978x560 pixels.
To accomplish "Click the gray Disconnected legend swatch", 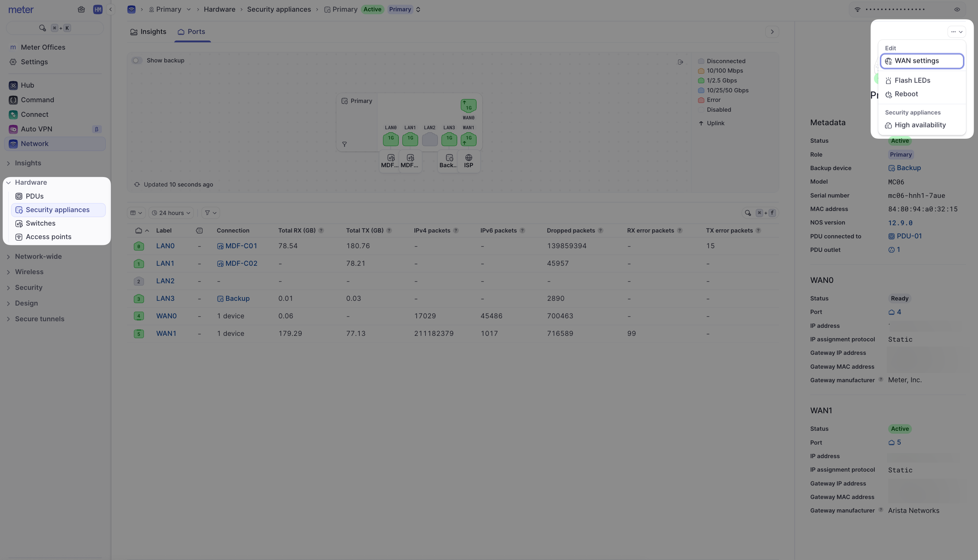I will click(701, 61).
